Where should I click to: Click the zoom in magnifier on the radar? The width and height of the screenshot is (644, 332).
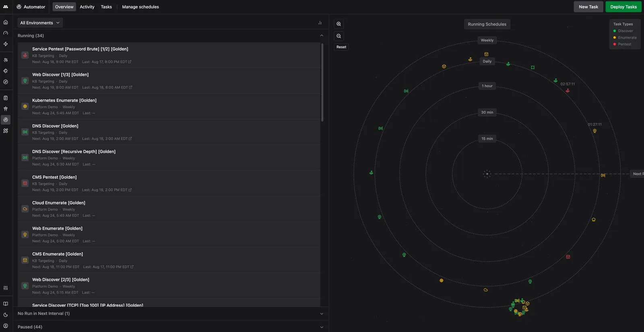[339, 24]
